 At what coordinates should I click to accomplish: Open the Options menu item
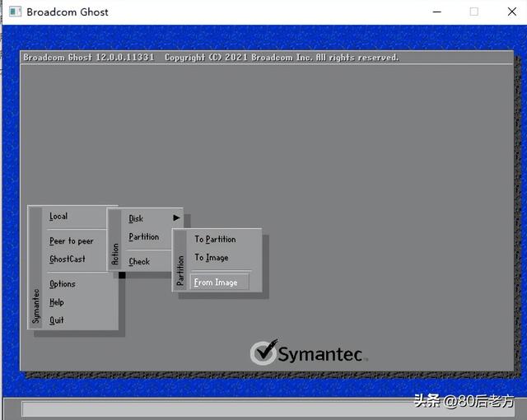click(x=63, y=284)
